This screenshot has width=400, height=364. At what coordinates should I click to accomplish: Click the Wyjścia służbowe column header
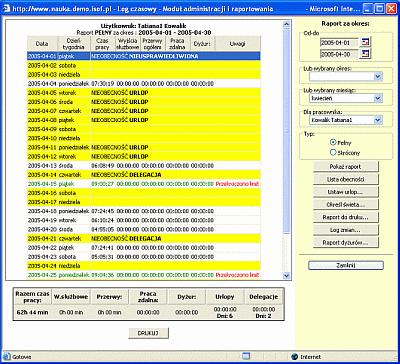(x=128, y=44)
